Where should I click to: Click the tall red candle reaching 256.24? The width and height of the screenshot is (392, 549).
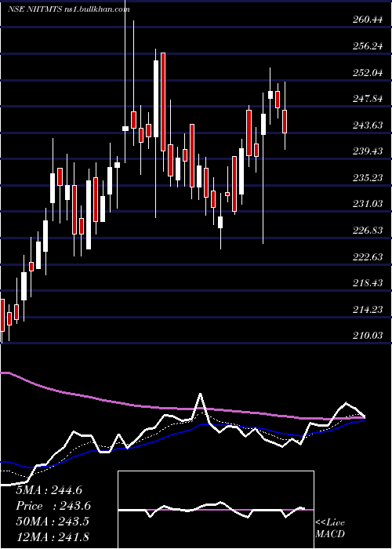pyautogui.click(x=163, y=102)
